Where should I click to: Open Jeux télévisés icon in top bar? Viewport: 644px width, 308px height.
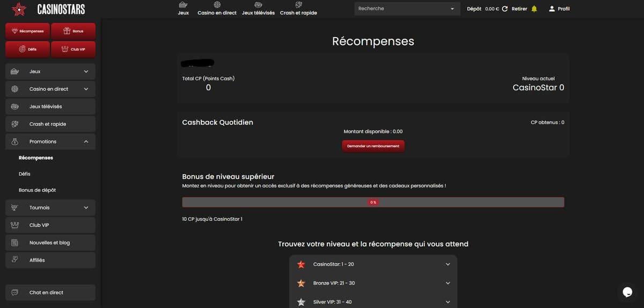click(x=258, y=4)
